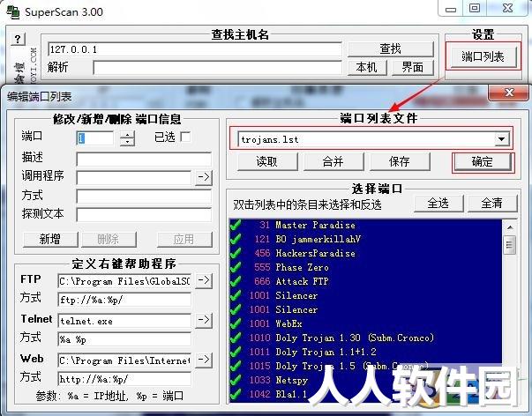Screen dimensions: 532x416
Task: Click checkmark beside Doly Trojan 1.5
Action: click(x=236, y=366)
